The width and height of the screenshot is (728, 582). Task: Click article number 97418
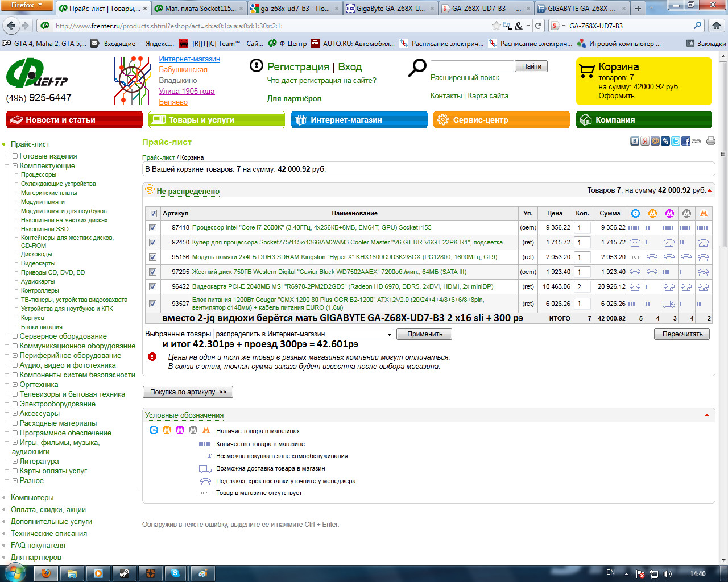coord(180,227)
